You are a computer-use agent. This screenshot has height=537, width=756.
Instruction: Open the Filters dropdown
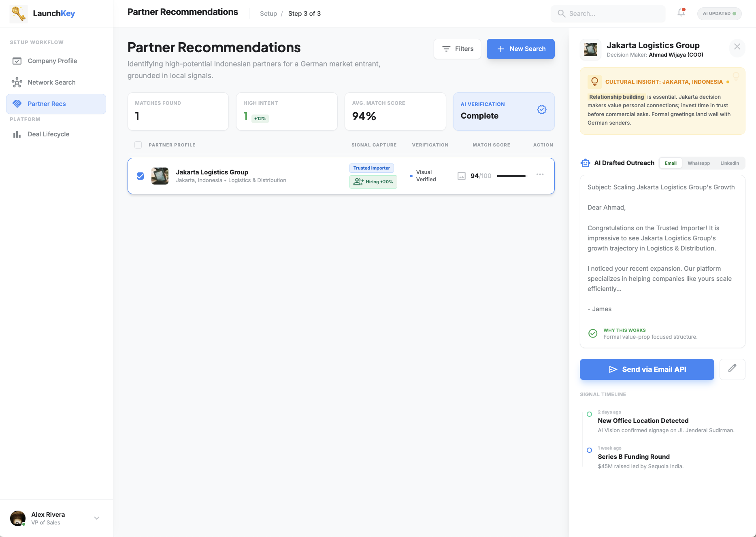point(457,49)
